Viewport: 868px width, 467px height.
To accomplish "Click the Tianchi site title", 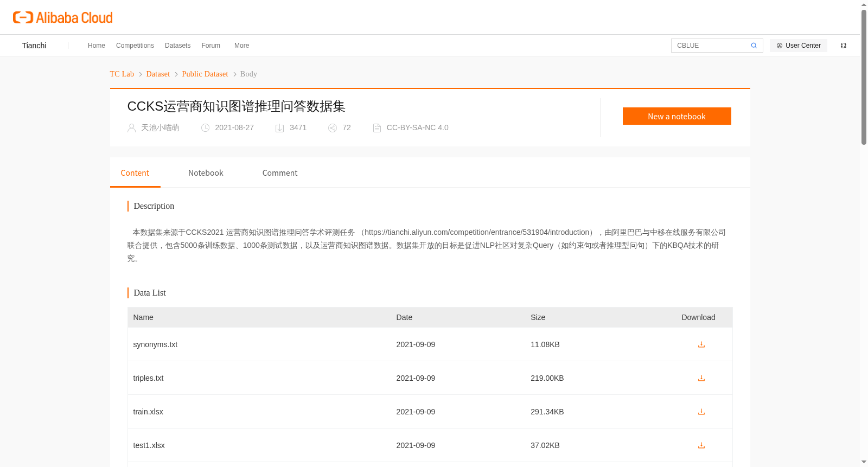I will (34, 46).
